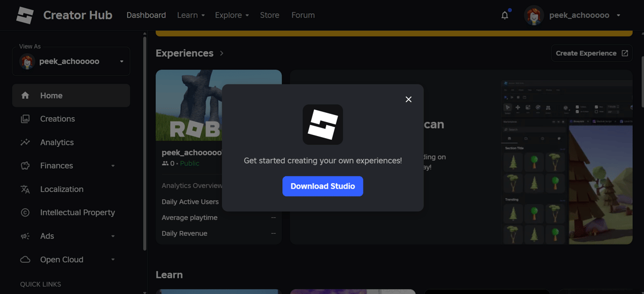
Task: Open the View As account selector
Action: [71, 61]
